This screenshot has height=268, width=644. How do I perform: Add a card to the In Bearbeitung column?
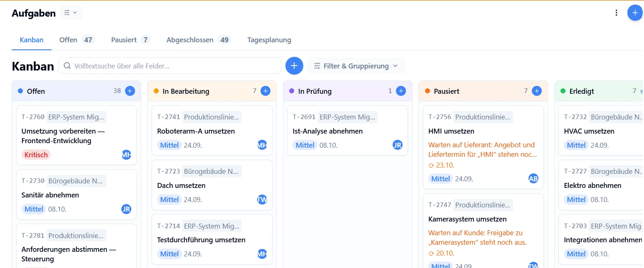(x=265, y=91)
